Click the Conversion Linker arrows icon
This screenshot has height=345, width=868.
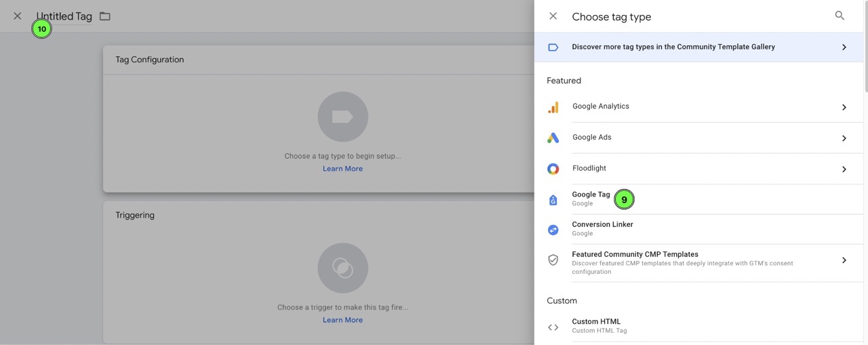pos(553,230)
